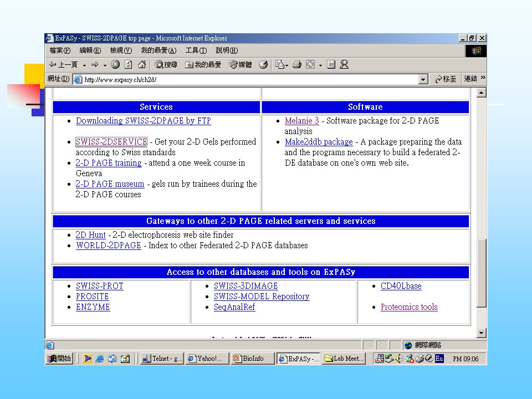Go back with the 上一頁 button
This screenshot has width=532, height=399.
[x=63, y=64]
